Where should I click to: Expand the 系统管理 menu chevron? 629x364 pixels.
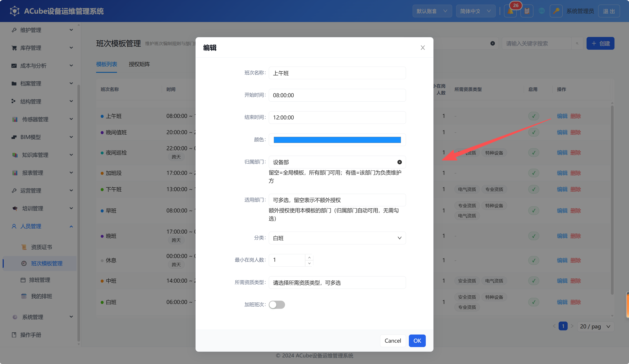(71, 317)
